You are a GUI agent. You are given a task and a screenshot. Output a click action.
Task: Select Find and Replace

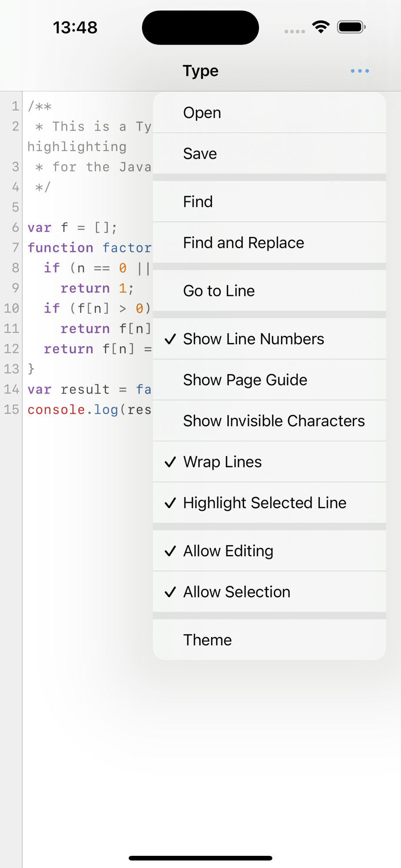[269, 243]
